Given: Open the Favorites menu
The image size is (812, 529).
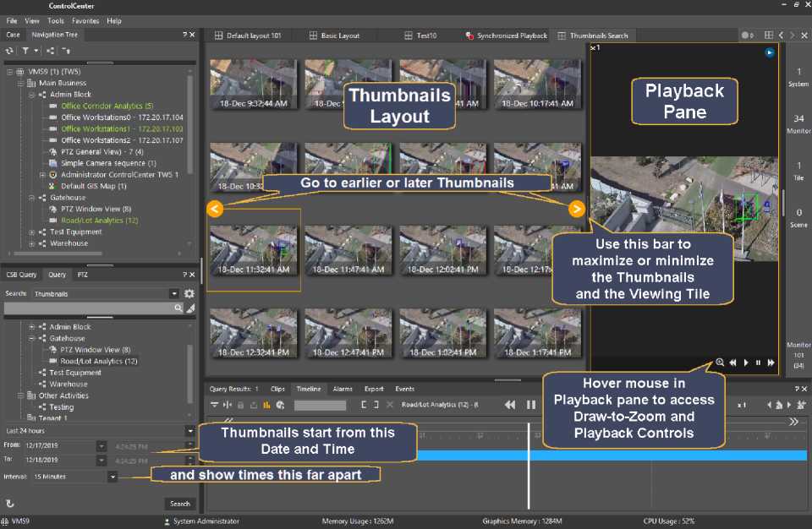Looking at the screenshot, I should tap(85, 20).
